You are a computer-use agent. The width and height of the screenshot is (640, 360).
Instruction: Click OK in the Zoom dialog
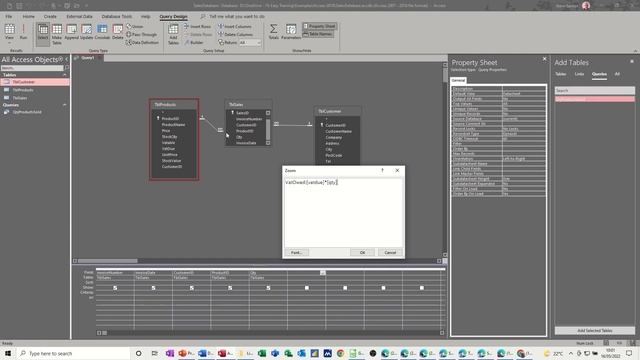coord(362,253)
